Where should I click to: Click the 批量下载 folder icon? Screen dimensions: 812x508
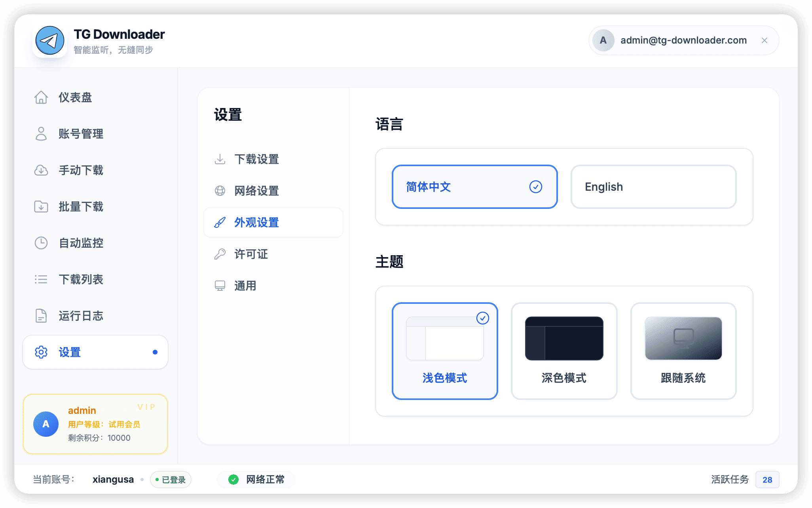(x=41, y=207)
